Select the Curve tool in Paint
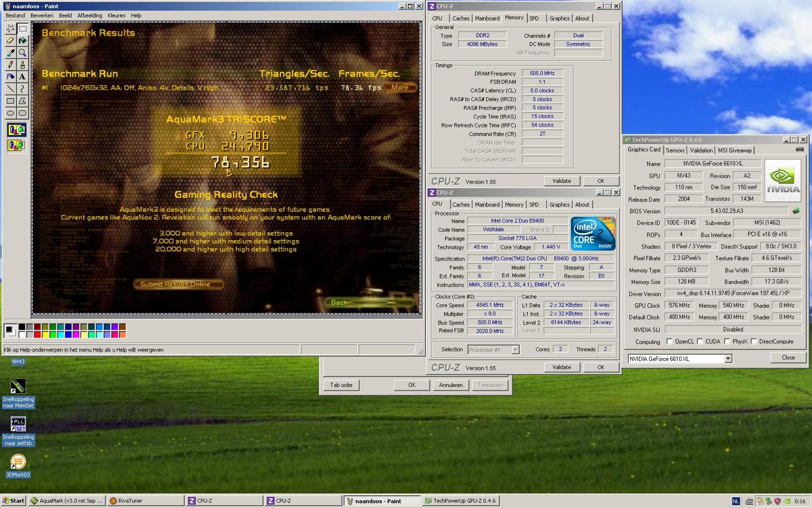812x508 pixels. pyautogui.click(x=22, y=89)
